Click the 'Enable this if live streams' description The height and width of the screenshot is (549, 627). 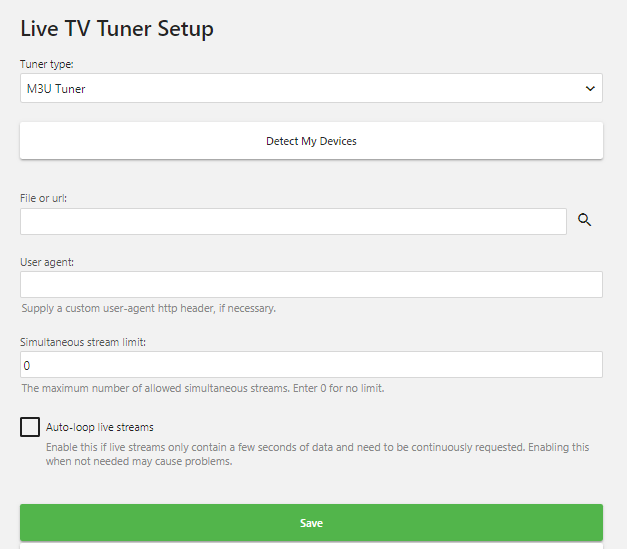317,454
